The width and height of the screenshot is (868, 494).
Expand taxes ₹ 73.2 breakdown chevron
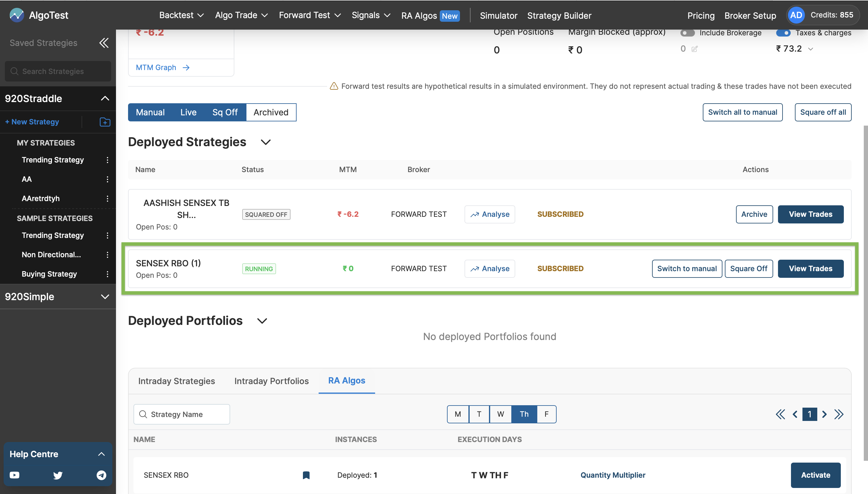pyautogui.click(x=811, y=49)
